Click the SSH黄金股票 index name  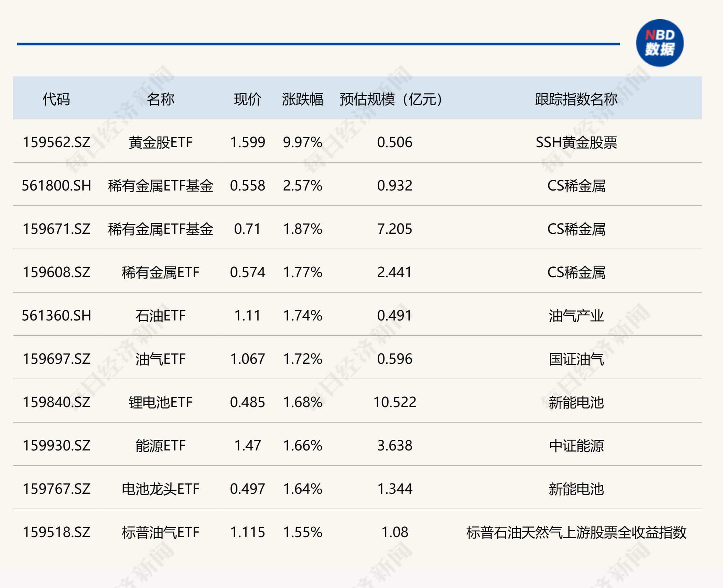pyautogui.click(x=576, y=142)
